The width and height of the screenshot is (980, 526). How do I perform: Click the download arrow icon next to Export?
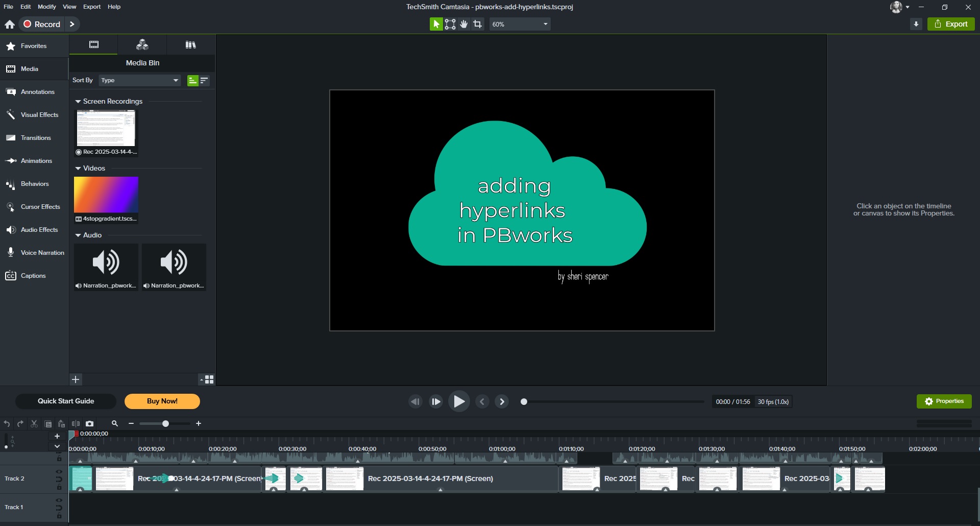(916, 24)
